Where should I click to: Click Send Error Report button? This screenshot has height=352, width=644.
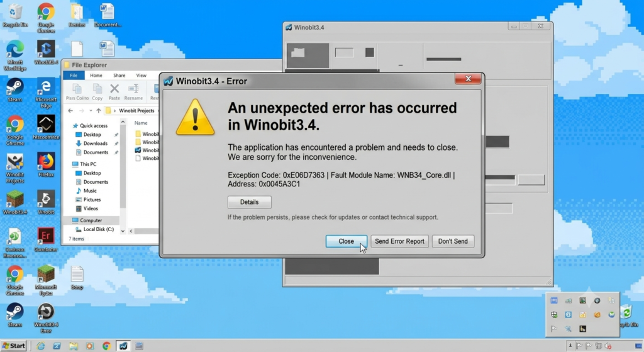pos(399,241)
